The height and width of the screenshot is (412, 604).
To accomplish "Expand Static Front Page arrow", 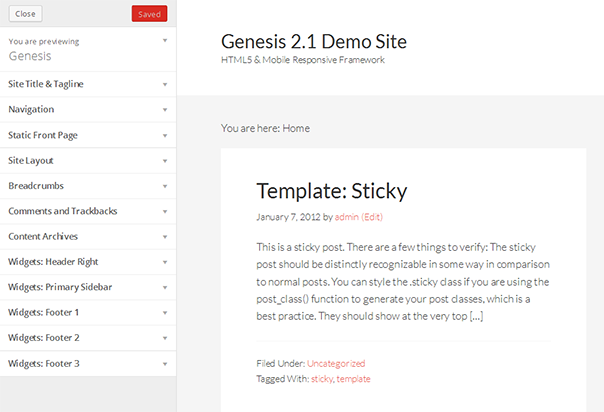I will (165, 136).
